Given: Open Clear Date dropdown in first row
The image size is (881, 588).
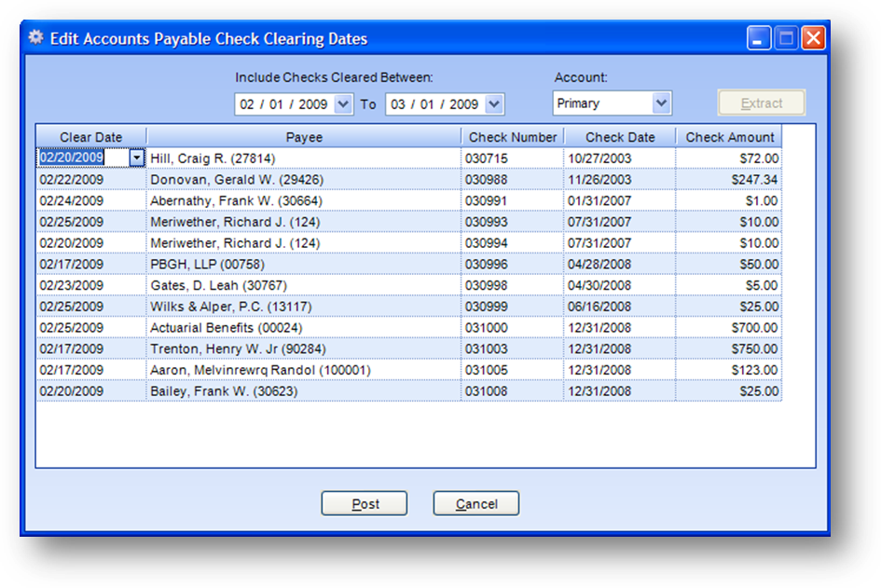Looking at the screenshot, I should tap(137, 158).
